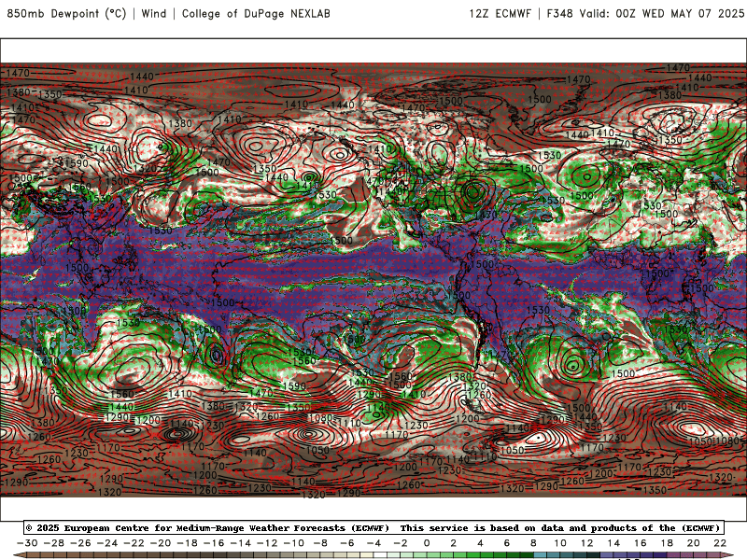The image size is (747, 560).
Task: Click the -26 scale label
Action: [80, 543]
